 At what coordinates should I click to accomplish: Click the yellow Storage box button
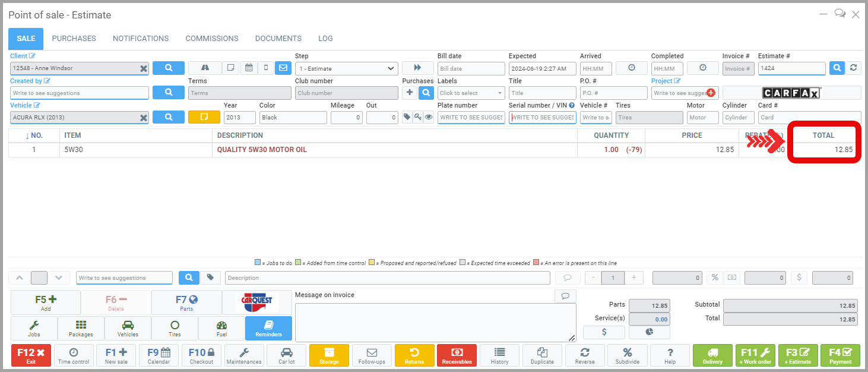pos(329,355)
